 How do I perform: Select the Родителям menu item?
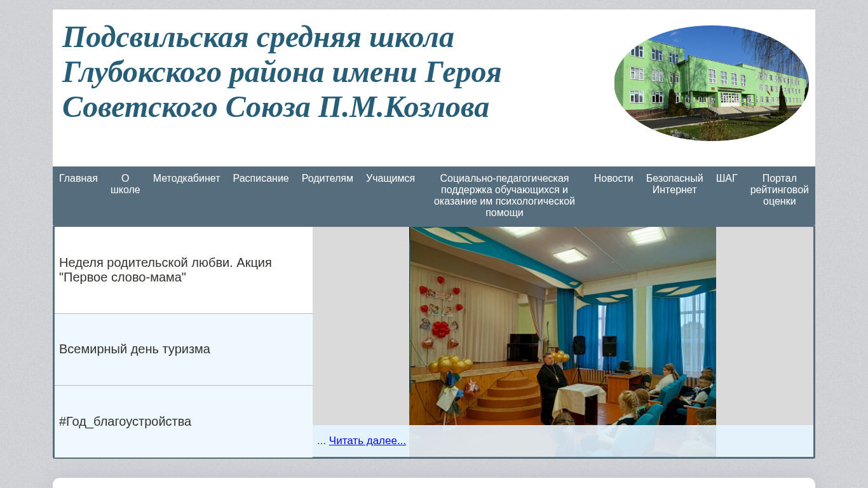point(327,179)
